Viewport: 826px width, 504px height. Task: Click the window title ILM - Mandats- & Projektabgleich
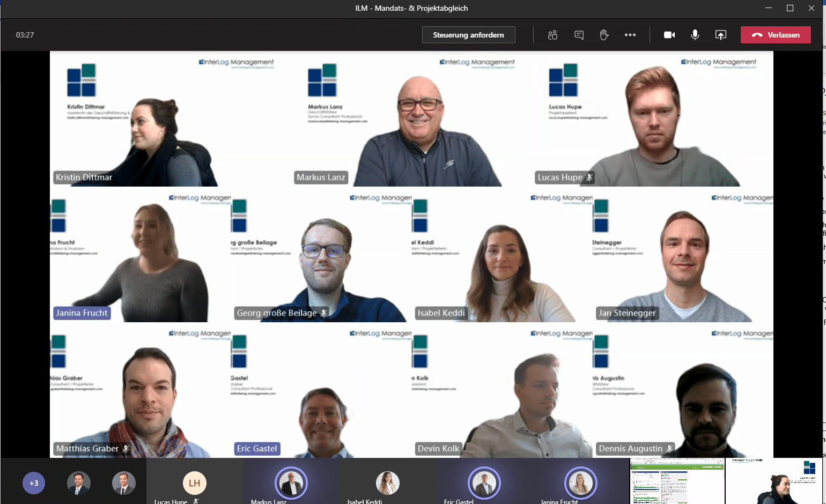pyautogui.click(x=411, y=8)
